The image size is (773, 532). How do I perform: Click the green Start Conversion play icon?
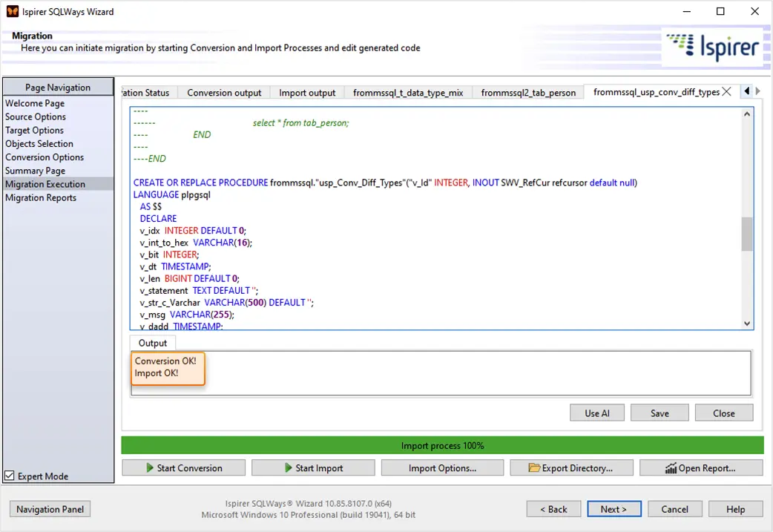pyautogui.click(x=150, y=468)
